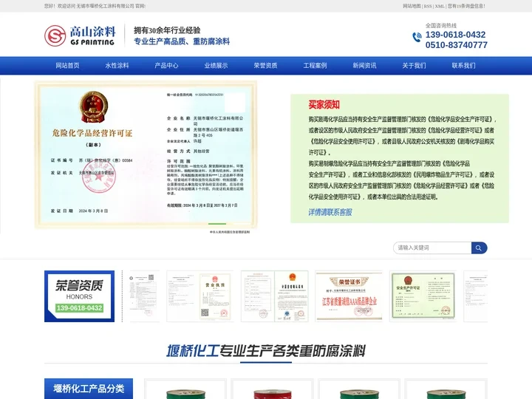Open 关于我们 page
This screenshot has width=532, height=399.
414,66
